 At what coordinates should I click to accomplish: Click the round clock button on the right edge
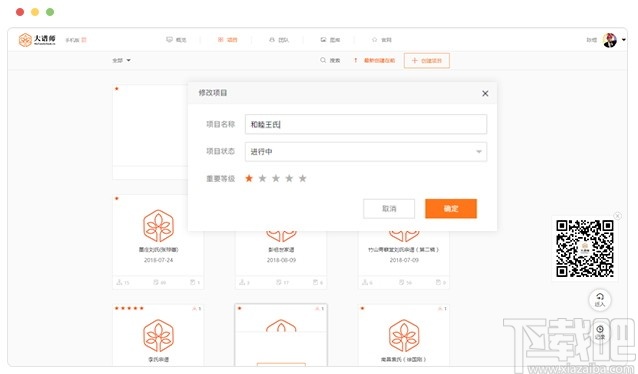tap(600, 332)
